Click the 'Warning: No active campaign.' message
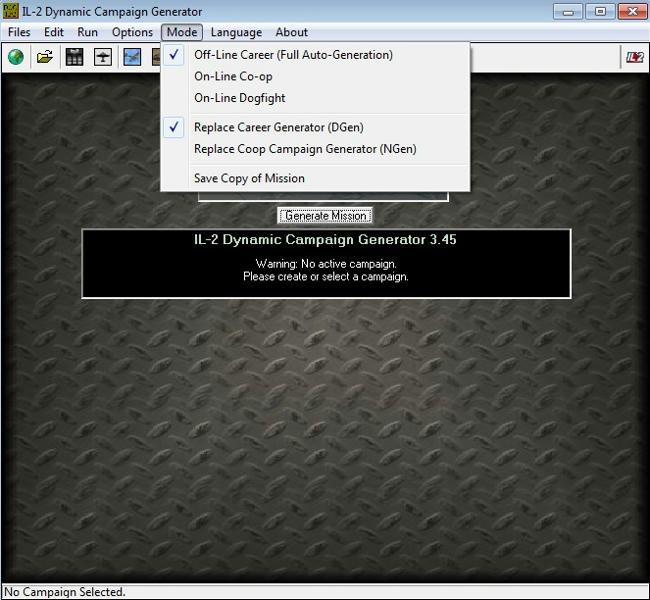Screen dimensions: 650x600 coord(326,264)
